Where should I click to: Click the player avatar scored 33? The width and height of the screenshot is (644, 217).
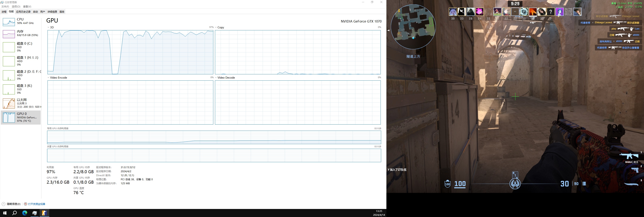pyautogui.click(x=461, y=12)
